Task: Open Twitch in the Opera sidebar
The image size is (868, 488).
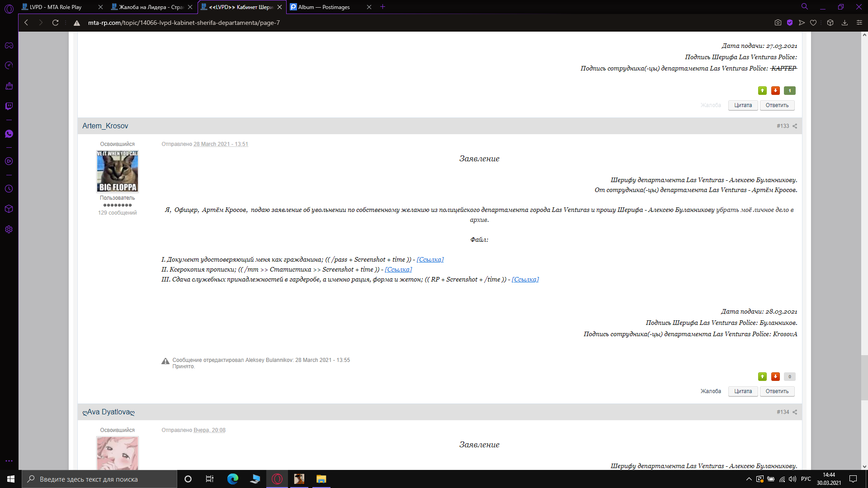Action: pyautogui.click(x=9, y=106)
